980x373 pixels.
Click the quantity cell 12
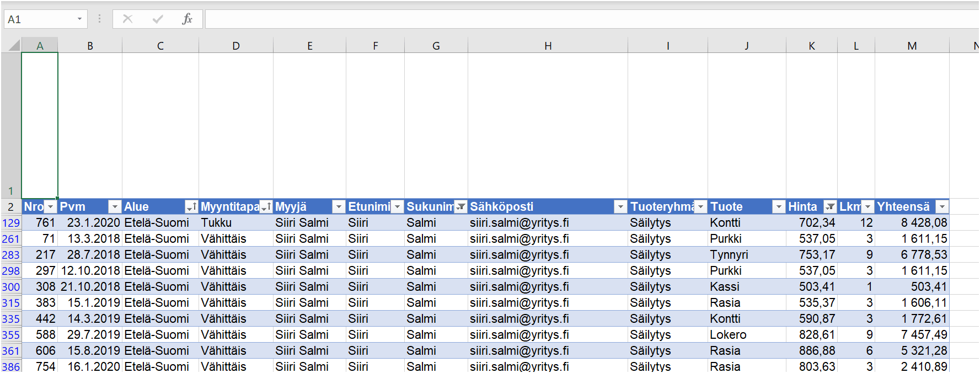[x=856, y=223]
